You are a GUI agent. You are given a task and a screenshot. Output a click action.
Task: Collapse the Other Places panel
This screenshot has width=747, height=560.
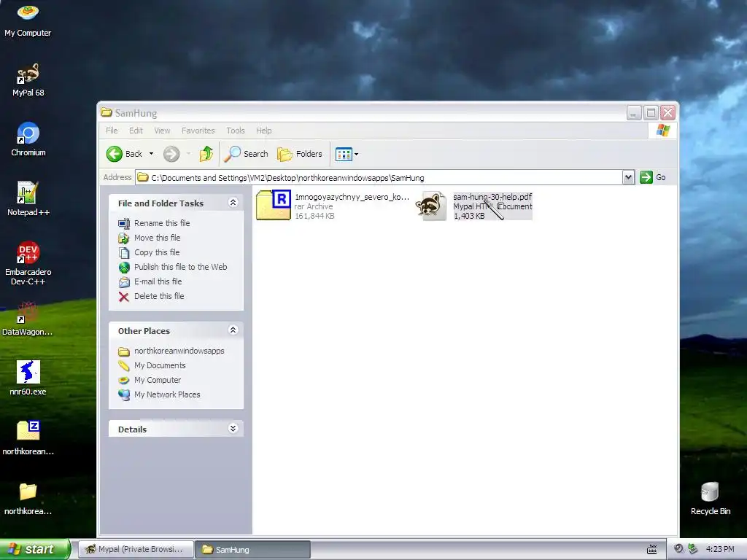(x=233, y=330)
